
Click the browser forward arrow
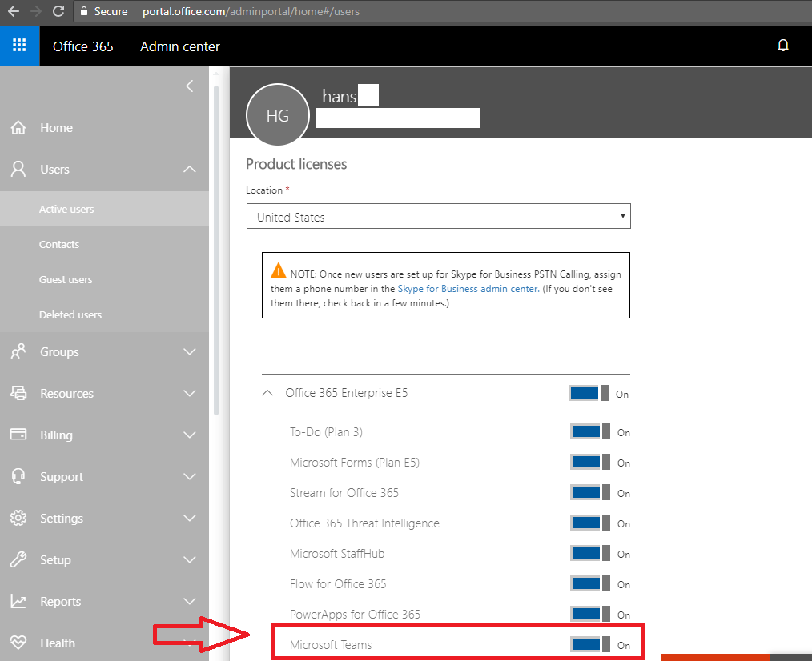(x=36, y=11)
